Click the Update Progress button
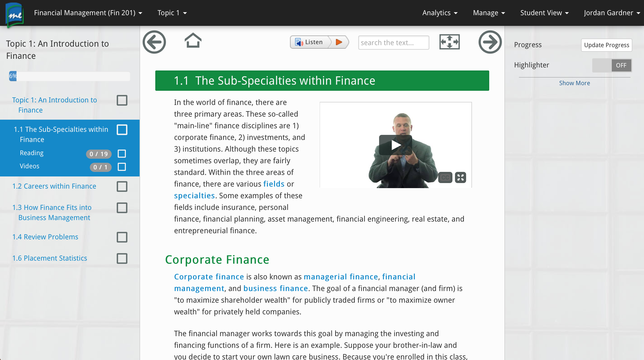 click(607, 45)
